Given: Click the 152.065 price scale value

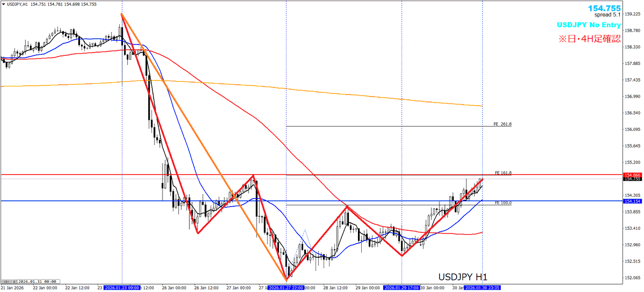Looking at the screenshot, I should (633, 278).
